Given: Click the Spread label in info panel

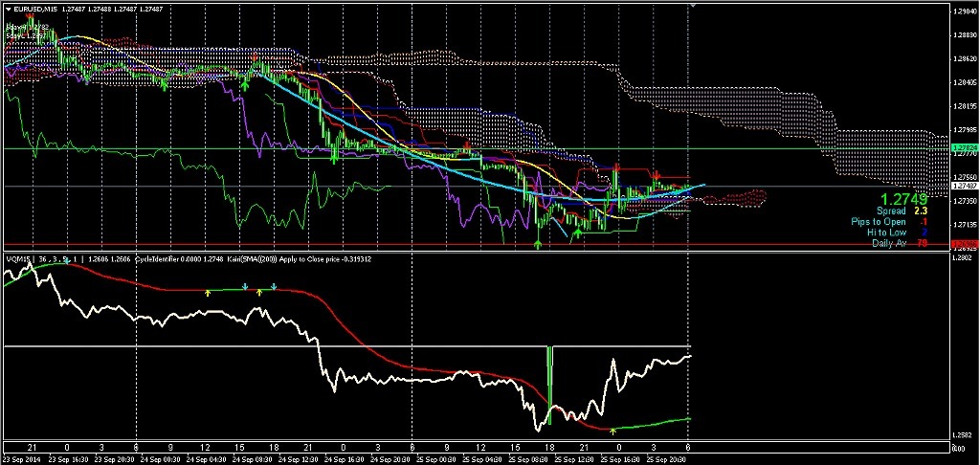Looking at the screenshot, I should coord(891,211).
